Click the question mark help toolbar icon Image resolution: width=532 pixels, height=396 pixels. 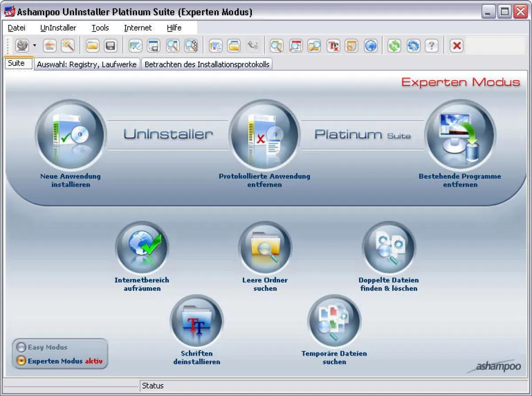[432, 46]
